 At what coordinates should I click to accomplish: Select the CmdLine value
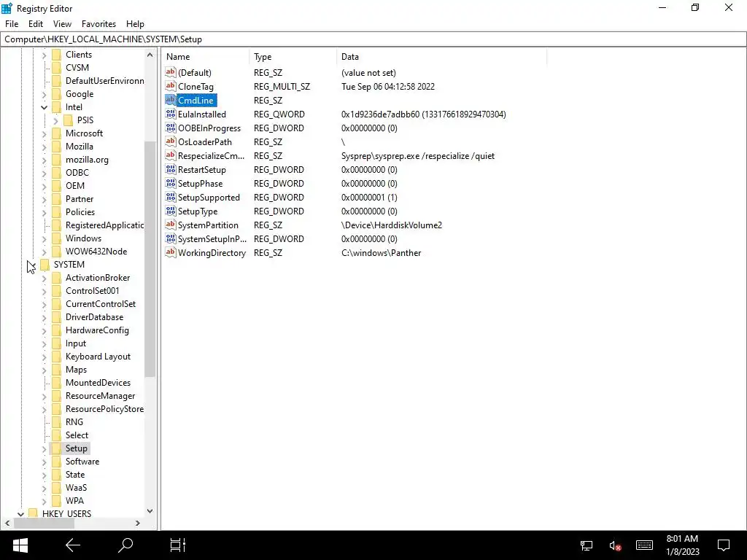click(196, 100)
